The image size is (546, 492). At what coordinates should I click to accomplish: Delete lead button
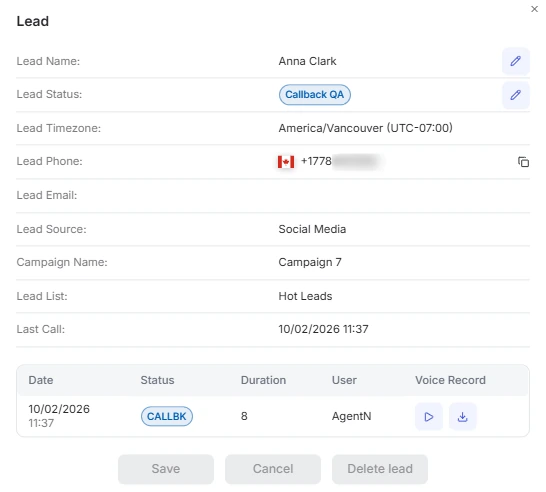pyautogui.click(x=380, y=469)
